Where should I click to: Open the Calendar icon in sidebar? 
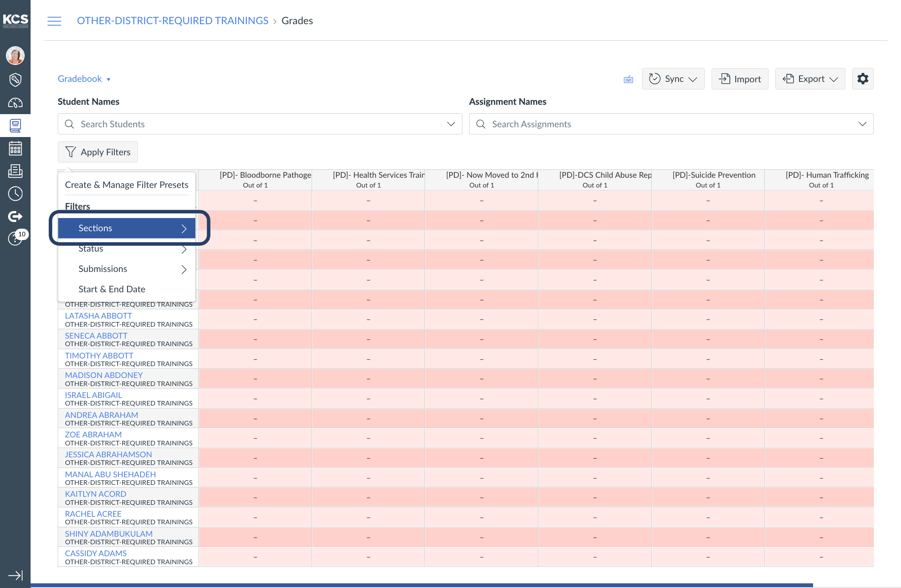(x=15, y=148)
